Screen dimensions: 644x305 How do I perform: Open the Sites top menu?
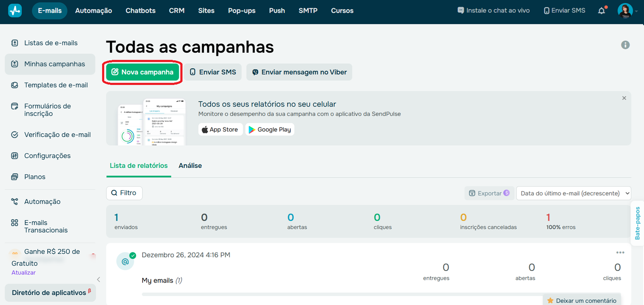pos(206,11)
